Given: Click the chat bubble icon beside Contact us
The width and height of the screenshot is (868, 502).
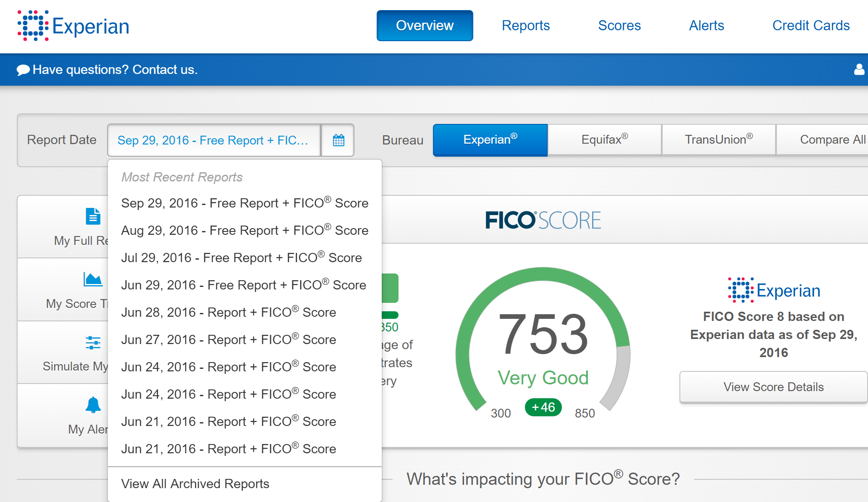Looking at the screenshot, I should pyautogui.click(x=23, y=70).
